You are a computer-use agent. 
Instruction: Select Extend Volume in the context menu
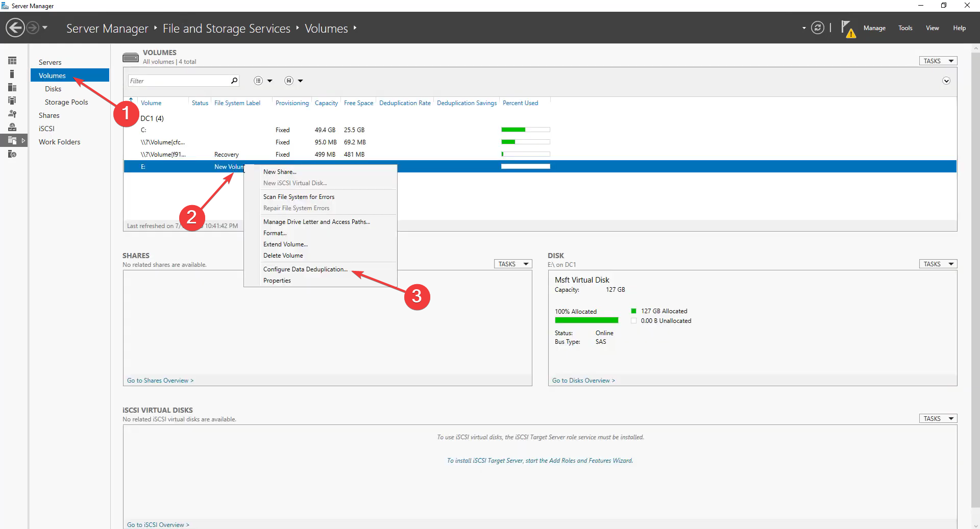[285, 244]
